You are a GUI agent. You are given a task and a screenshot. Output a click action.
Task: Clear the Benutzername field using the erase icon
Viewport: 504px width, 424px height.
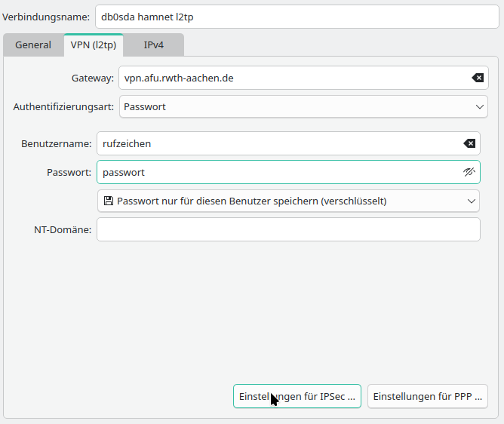pyautogui.click(x=469, y=143)
